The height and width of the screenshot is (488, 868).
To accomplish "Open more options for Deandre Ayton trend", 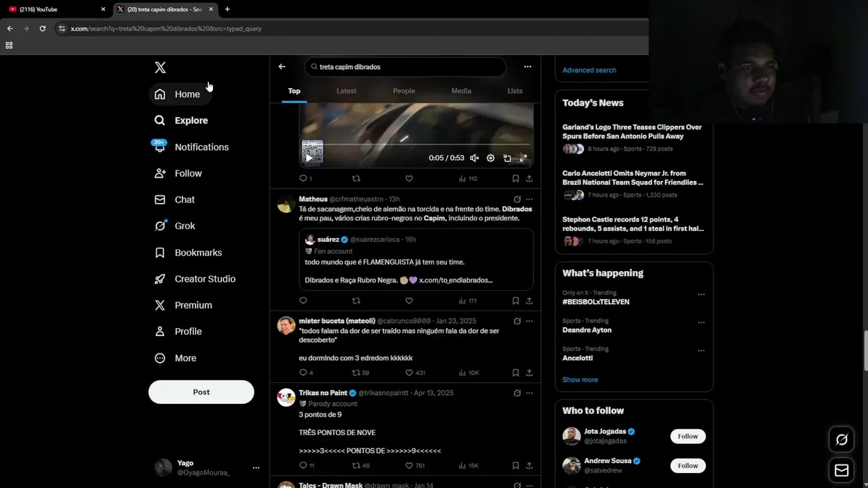I will [701, 323].
